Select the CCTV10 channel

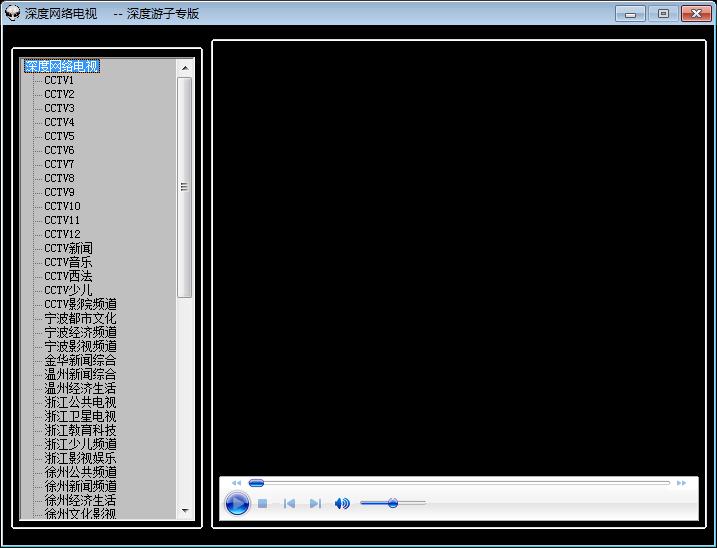point(62,206)
